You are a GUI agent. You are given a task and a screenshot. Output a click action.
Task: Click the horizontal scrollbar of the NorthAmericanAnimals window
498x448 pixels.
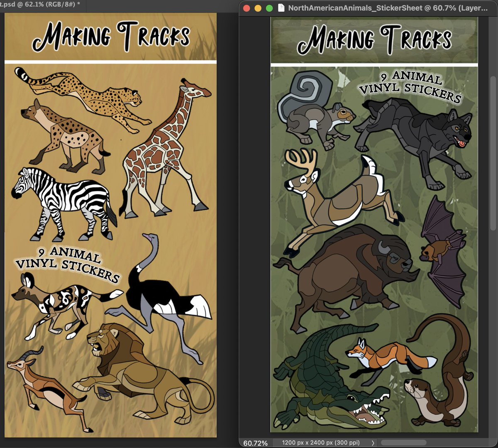click(403, 443)
